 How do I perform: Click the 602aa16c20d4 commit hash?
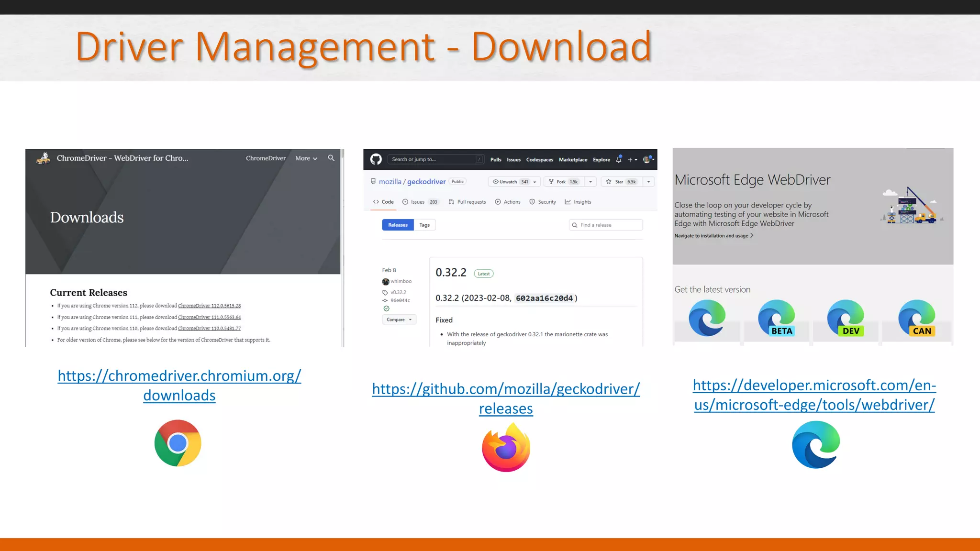click(544, 298)
